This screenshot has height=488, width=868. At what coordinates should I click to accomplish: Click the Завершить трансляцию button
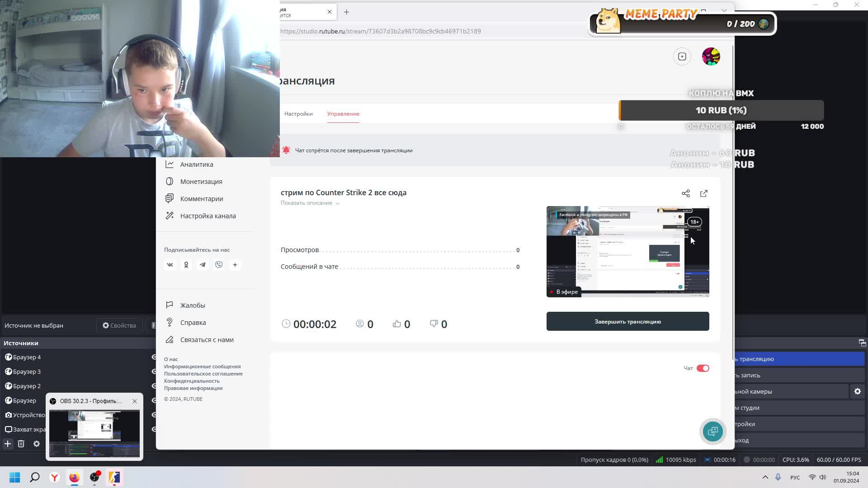coord(627,321)
